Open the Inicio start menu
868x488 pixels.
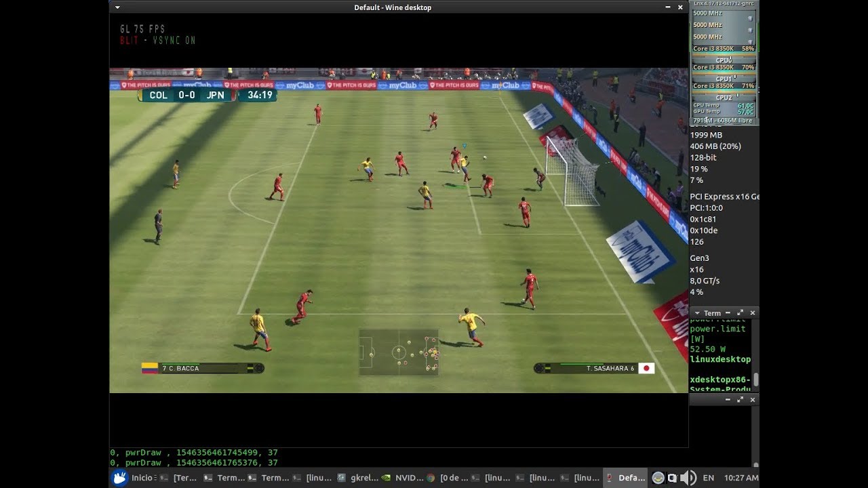[x=133, y=478]
